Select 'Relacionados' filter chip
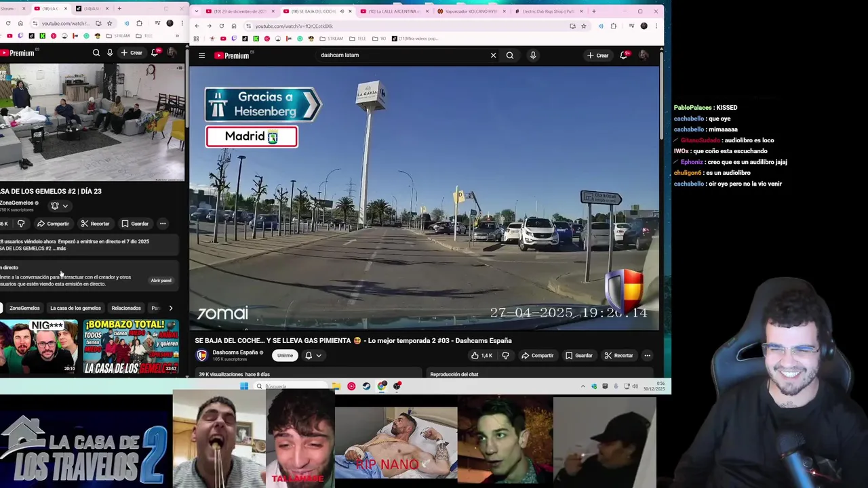The image size is (868, 488). (x=126, y=308)
